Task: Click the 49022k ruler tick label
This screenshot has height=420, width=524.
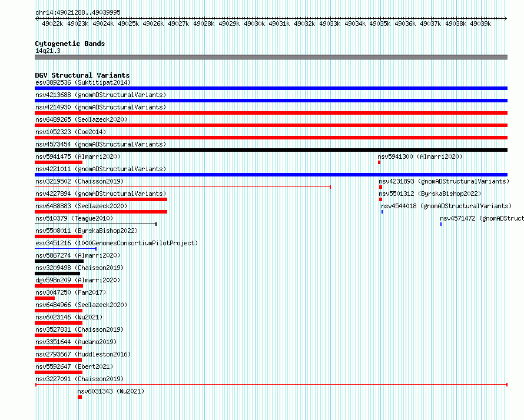Action: point(52,24)
